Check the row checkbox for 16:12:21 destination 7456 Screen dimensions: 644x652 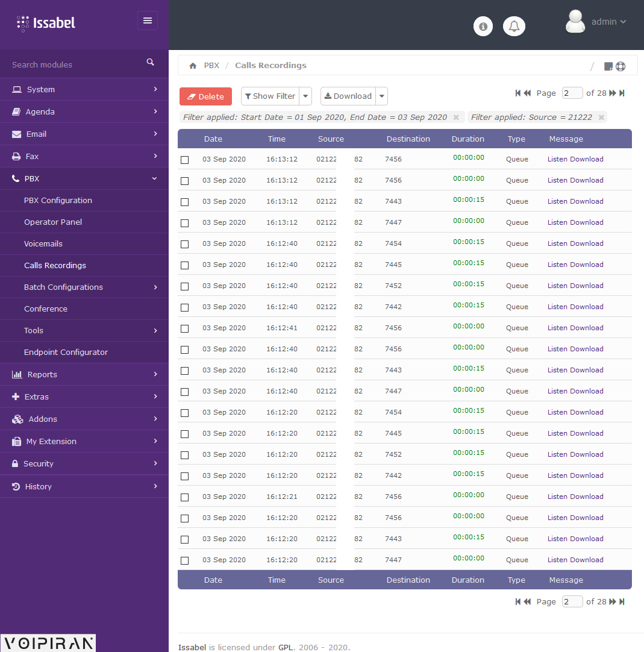[184, 497]
